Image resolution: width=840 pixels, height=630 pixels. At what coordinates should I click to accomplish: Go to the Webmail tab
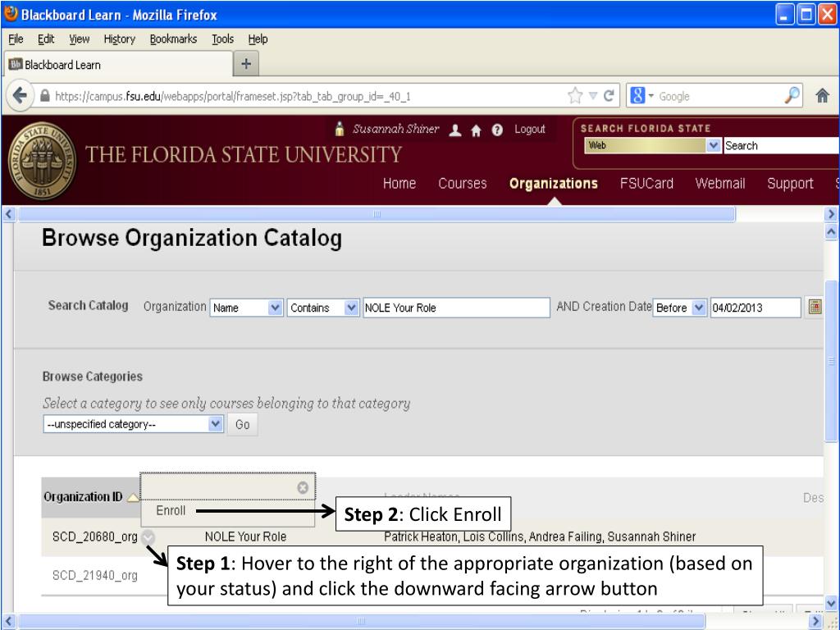720,184
